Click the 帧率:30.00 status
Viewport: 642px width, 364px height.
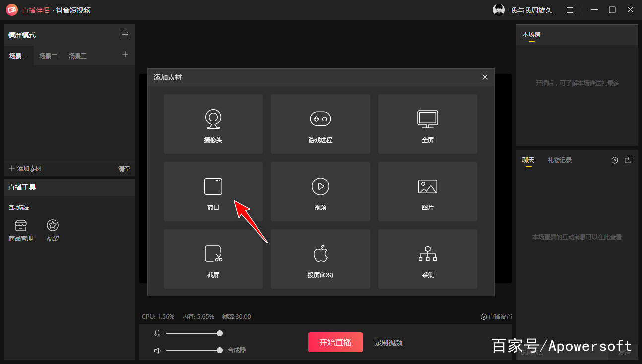pos(237,316)
